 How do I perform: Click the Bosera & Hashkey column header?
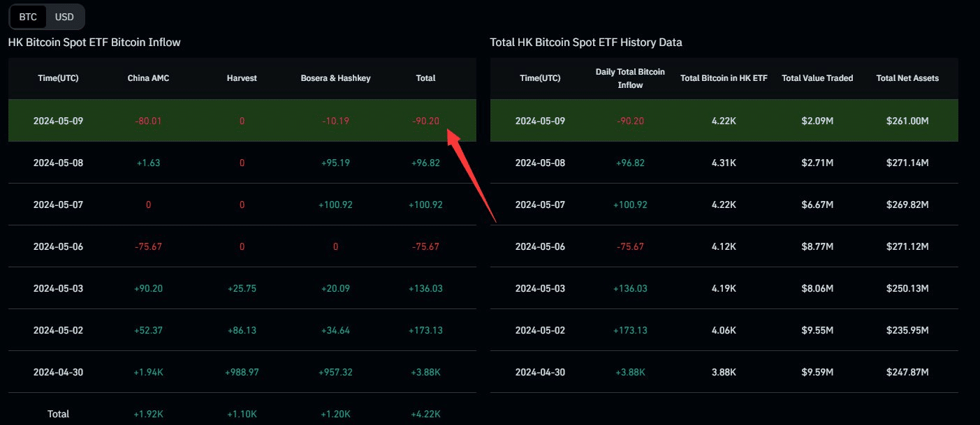tap(335, 78)
